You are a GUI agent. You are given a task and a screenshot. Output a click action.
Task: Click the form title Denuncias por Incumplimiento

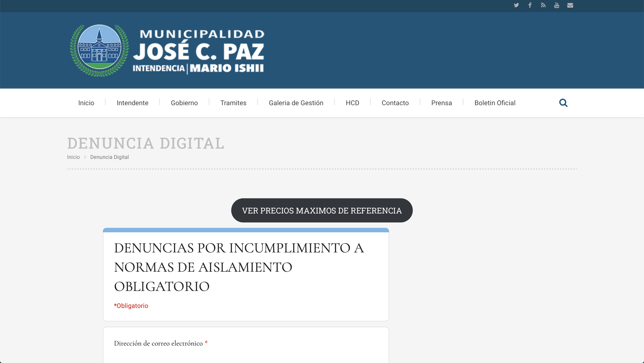239,267
